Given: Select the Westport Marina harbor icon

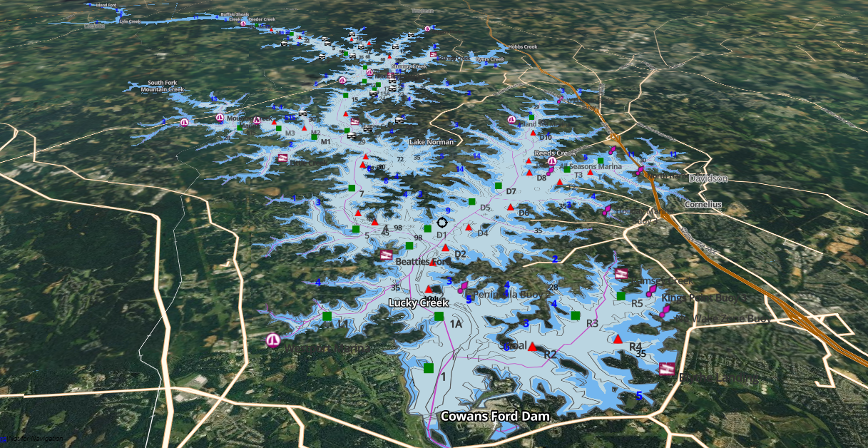Looking at the screenshot, I should click(273, 340).
